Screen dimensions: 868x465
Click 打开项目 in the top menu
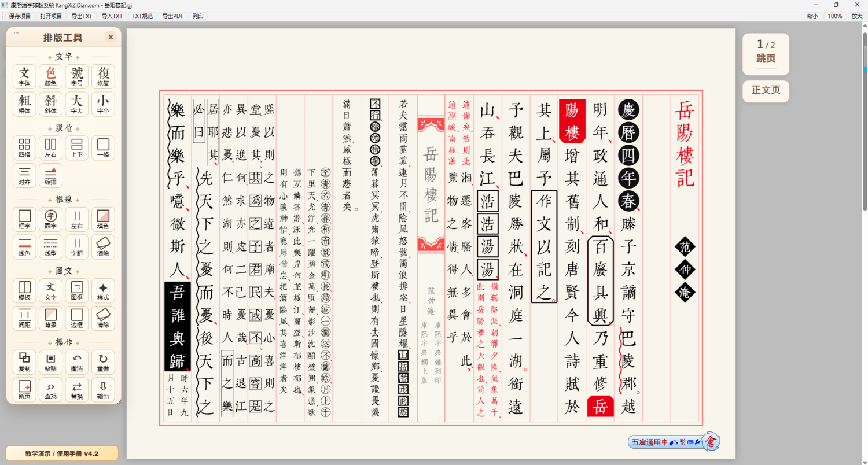pos(51,16)
